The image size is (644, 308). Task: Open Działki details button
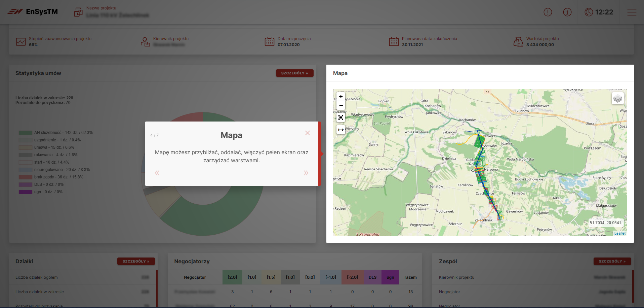click(x=136, y=261)
